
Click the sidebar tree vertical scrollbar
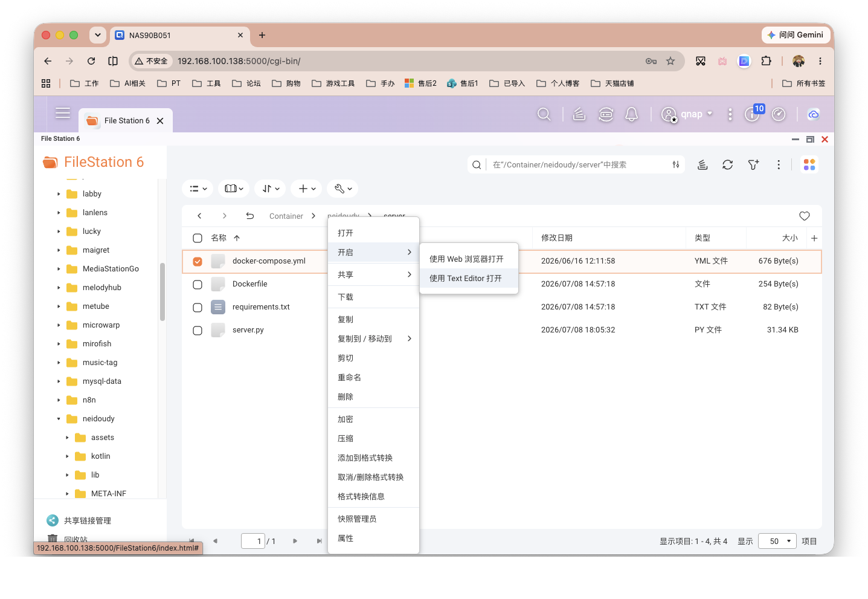(x=162, y=292)
